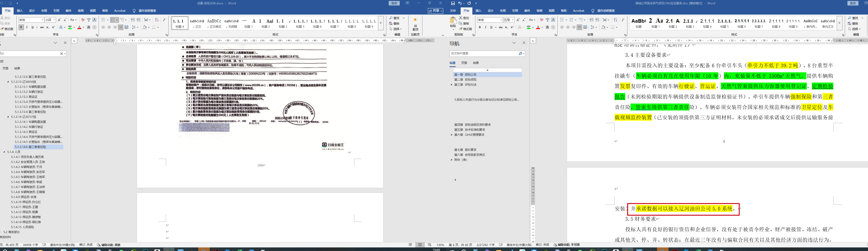Viewport: 868px width, 251px height.
Task: Click the 共享 share button in the left Word window
Action: click(436, 11)
